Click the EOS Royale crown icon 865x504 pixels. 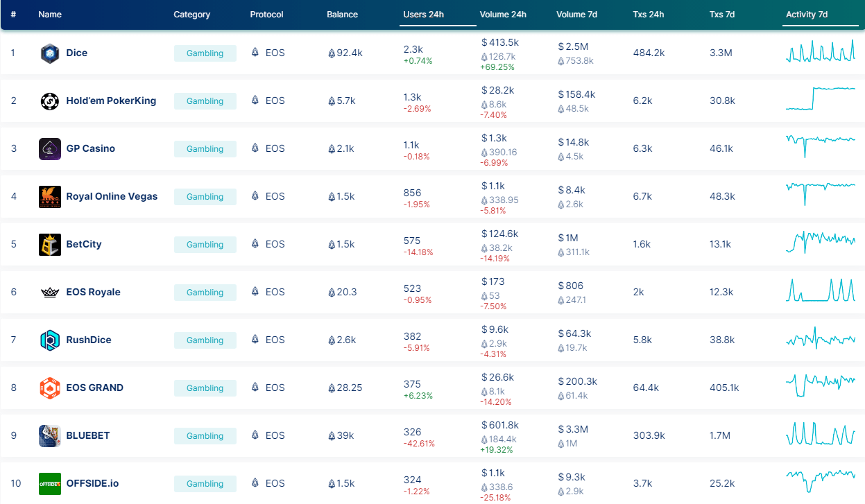point(50,293)
